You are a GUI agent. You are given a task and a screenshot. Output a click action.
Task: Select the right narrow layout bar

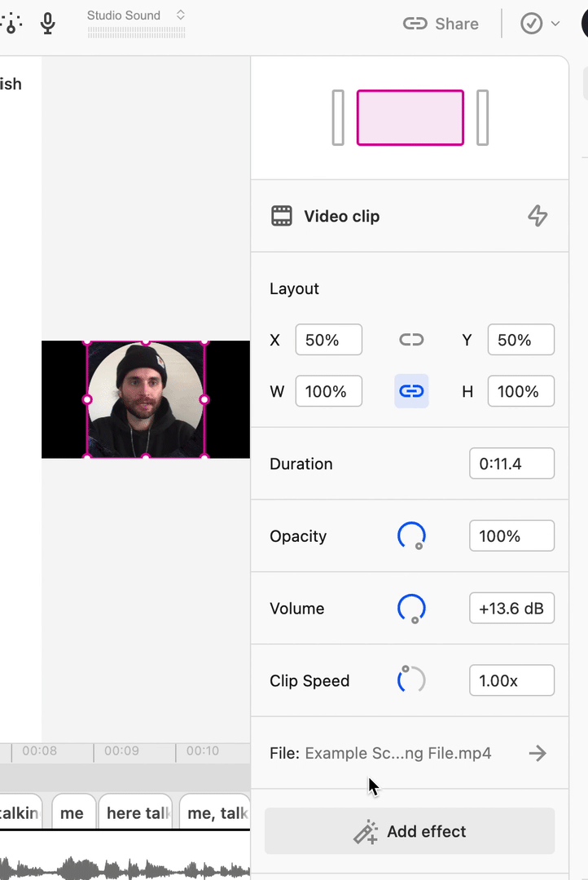(x=482, y=118)
